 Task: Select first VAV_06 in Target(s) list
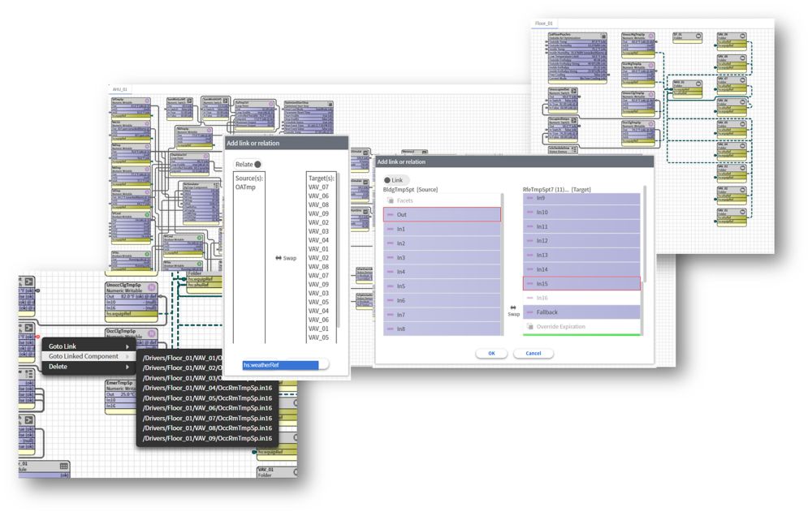click(x=318, y=196)
